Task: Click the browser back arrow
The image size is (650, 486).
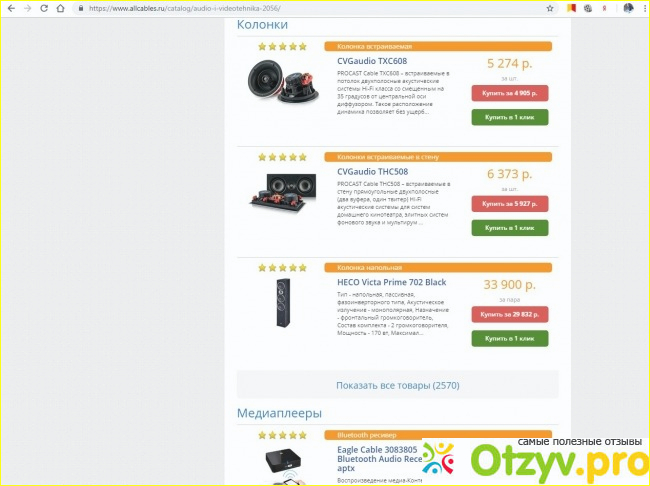Action: coord(11,8)
